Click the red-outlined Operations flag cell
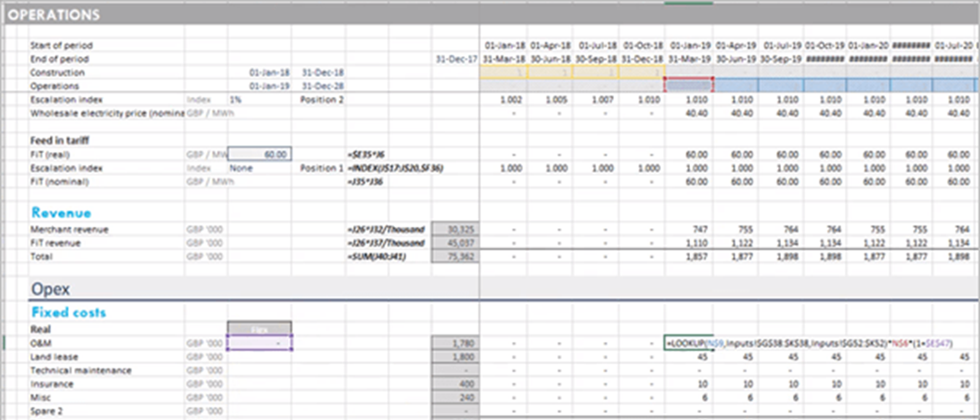 tap(690, 86)
